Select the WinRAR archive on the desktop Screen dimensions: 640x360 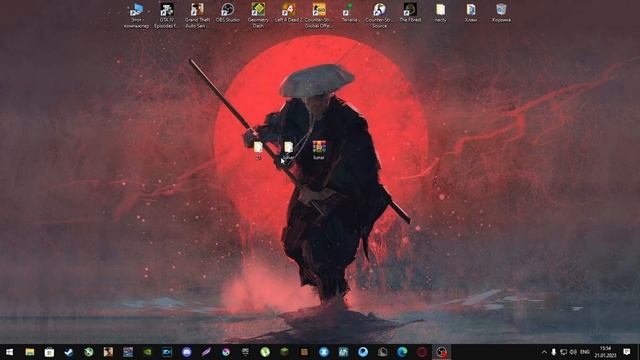pyautogui.click(x=319, y=150)
